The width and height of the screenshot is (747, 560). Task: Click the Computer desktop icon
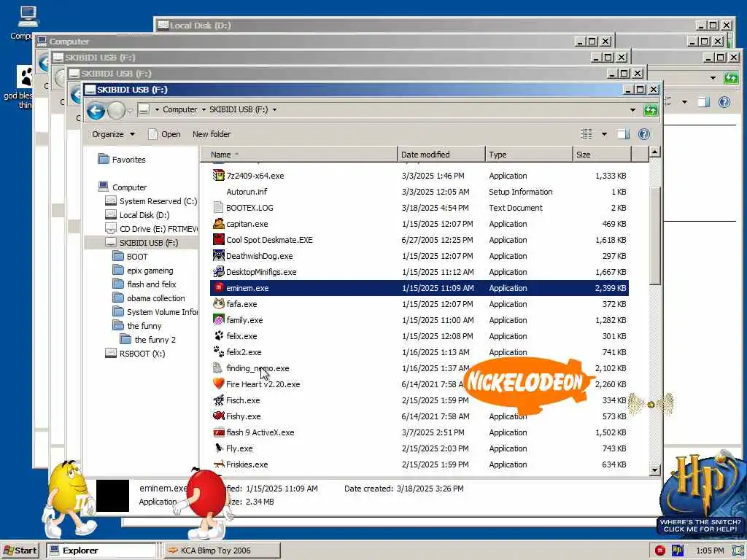tap(26, 23)
